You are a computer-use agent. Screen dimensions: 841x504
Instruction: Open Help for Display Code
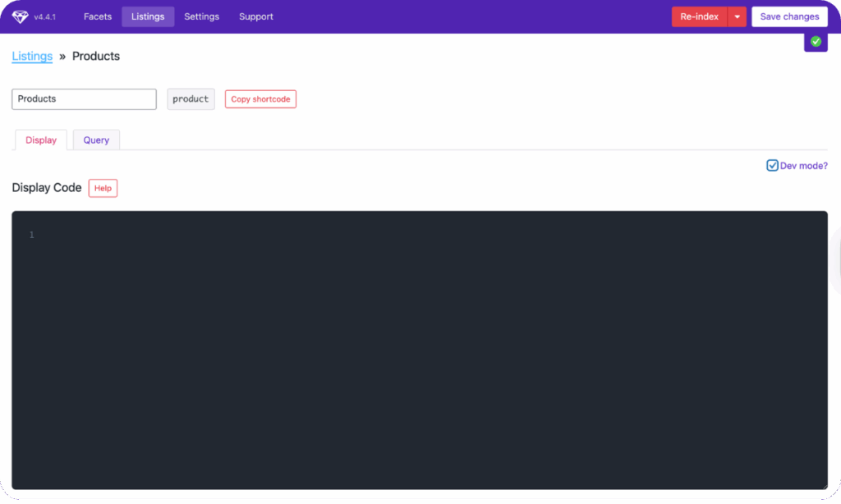[103, 188]
